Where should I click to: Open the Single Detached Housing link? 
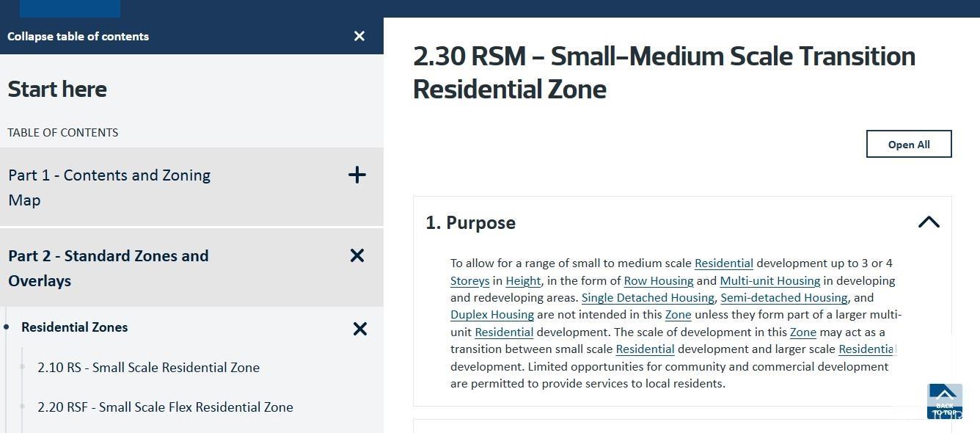pos(648,297)
